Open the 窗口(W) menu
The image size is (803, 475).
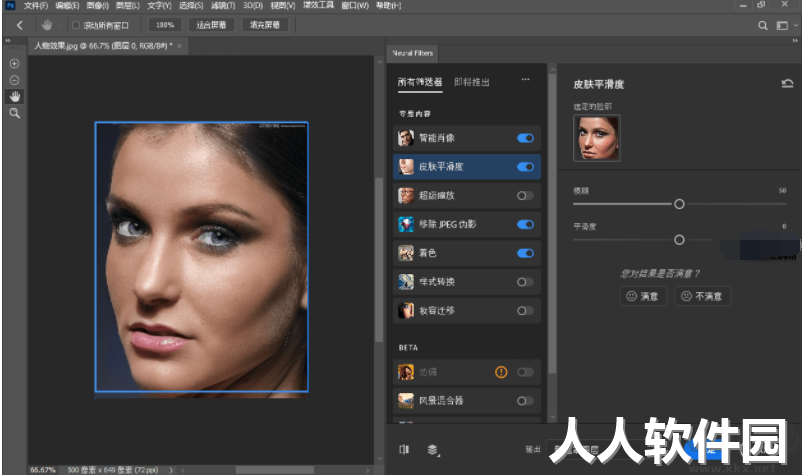pyautogui.click(x=355, y=6)
